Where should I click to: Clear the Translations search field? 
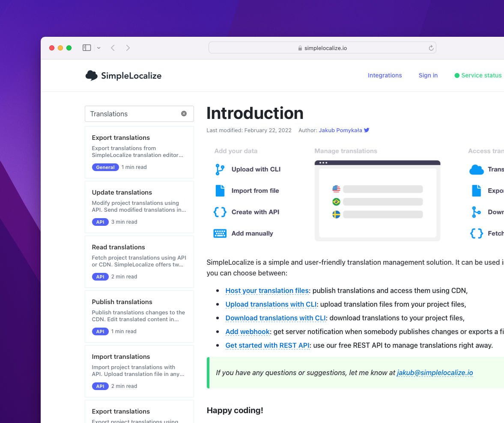point(184,114)
